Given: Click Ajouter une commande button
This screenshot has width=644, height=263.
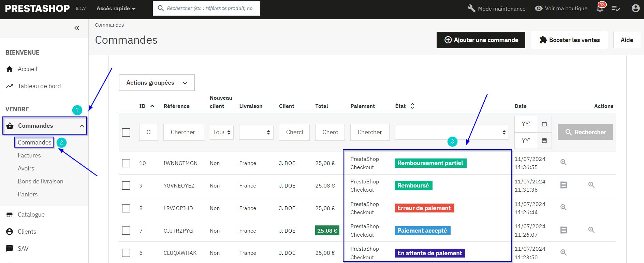Looking at the screenshot, I should [x=481, y=40].
